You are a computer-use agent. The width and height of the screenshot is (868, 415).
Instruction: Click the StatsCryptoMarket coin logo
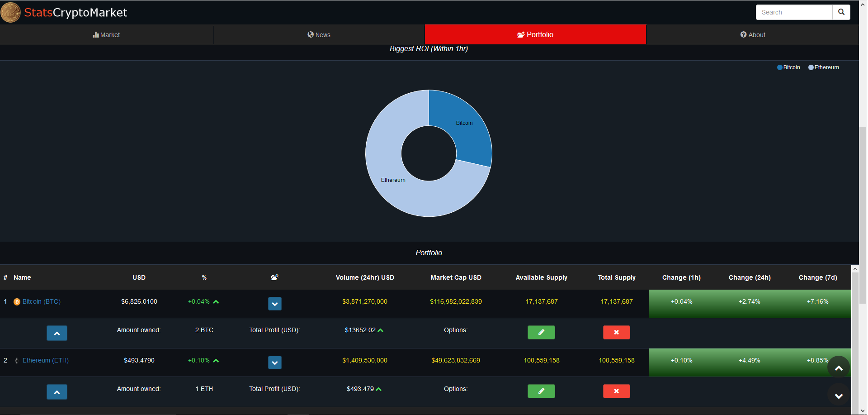[10, 12]
